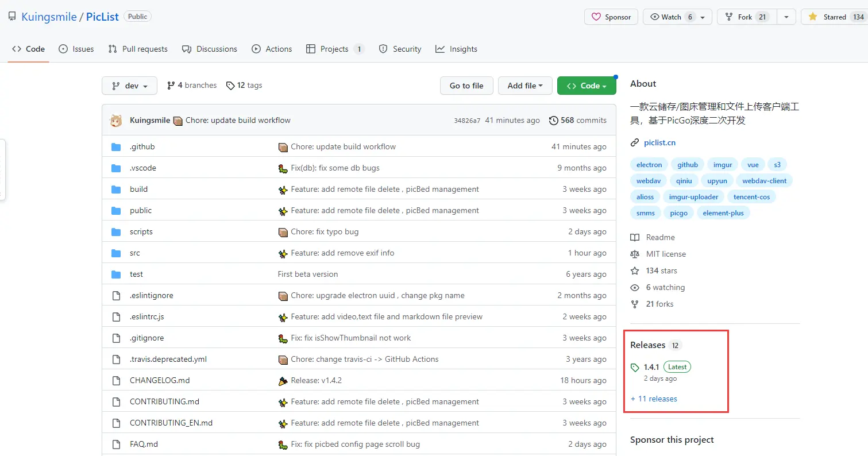The width and height of the screenshot is (868, 456).
Task: Select the github topic tag
Action: pyautogui.click(x=688, y=164)
